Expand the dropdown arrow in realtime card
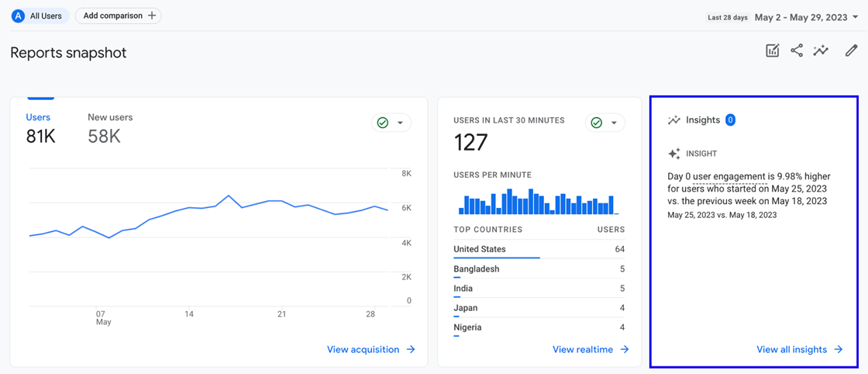 (613, 123)
